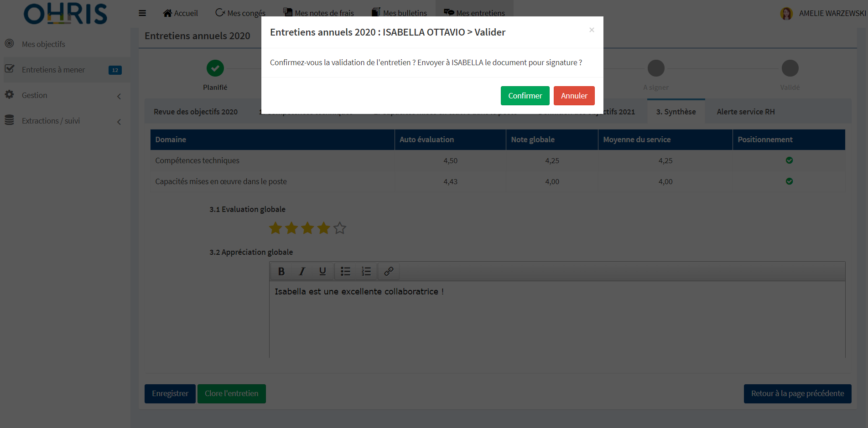Click the Planifié green checkmark step
Viewport: 868px width, 428px height.
click(215, 68)
